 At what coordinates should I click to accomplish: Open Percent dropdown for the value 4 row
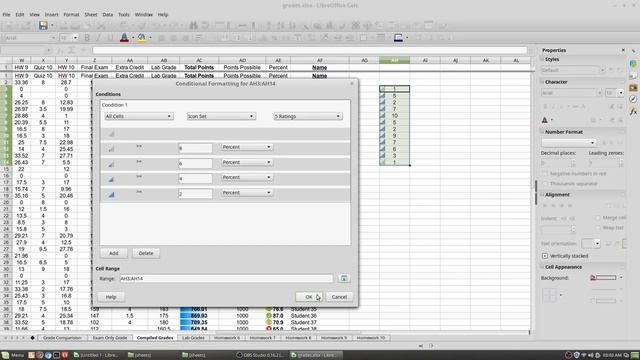click(247, 178)
